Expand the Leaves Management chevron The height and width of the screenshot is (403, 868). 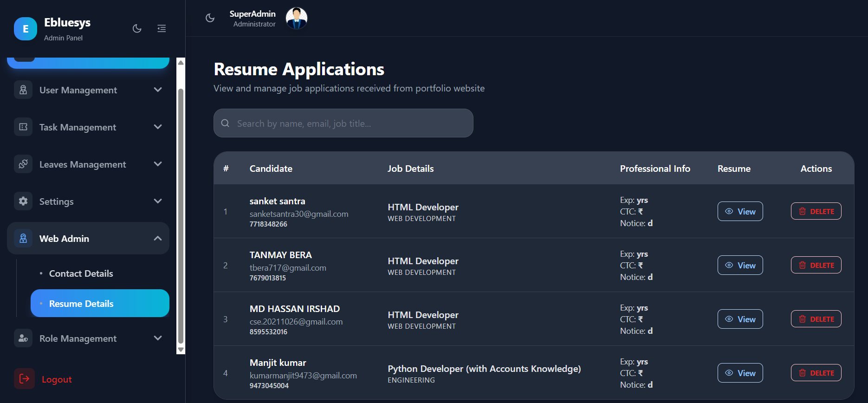[x=158, y=164]
